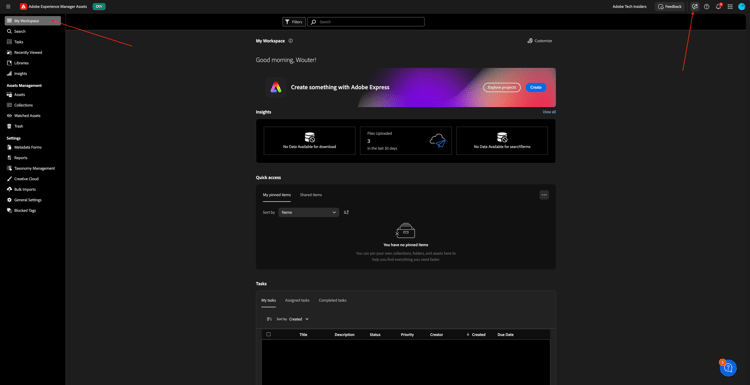This screenshot has height=385, width=750.
Task: Open the Filters button
Action: point(294,22)
